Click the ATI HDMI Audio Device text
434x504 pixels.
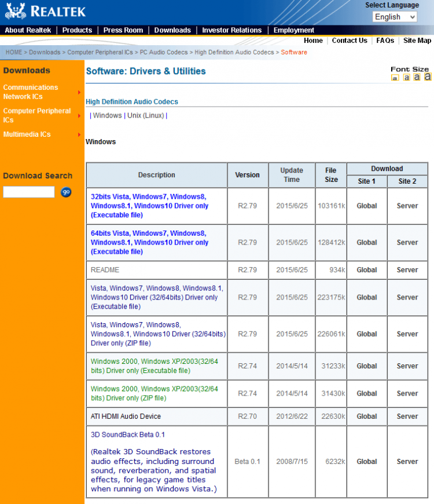[126, 417]
